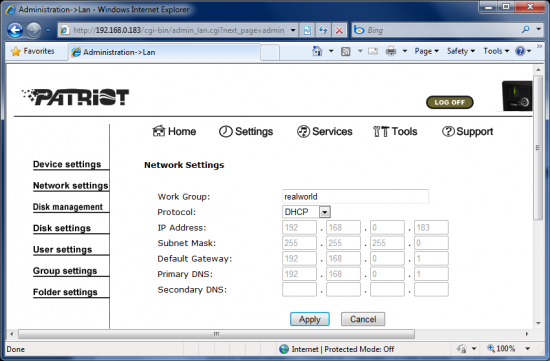Click the Patriot logo
This screenshot has width=550, height=361.
point(75,97)
